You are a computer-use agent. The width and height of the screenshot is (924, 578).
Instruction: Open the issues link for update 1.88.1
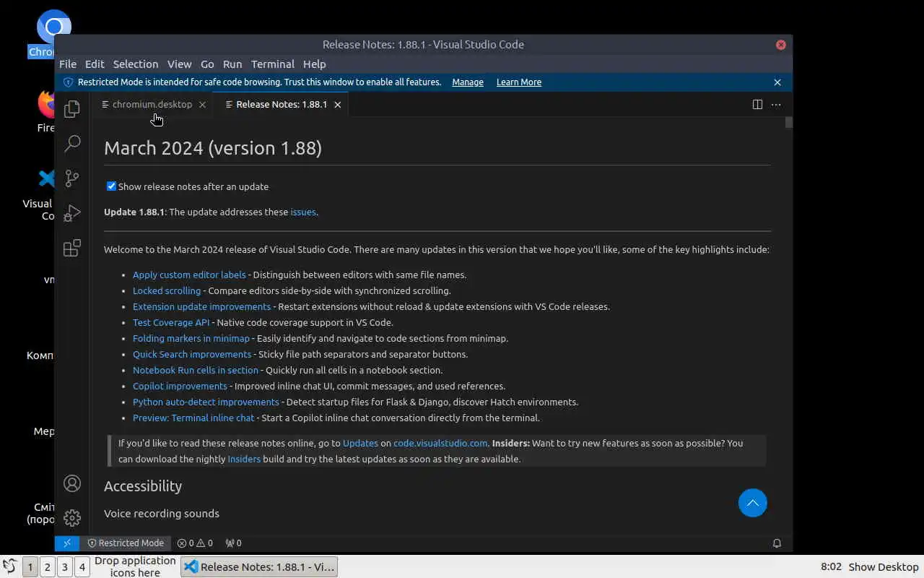(x=303, y=212)
